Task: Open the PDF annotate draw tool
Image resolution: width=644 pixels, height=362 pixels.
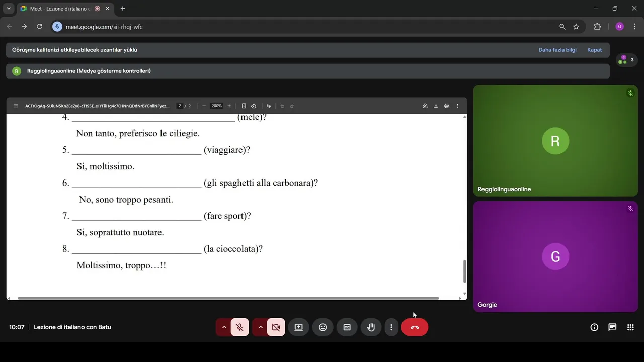Action: click(x=269, y=106)
